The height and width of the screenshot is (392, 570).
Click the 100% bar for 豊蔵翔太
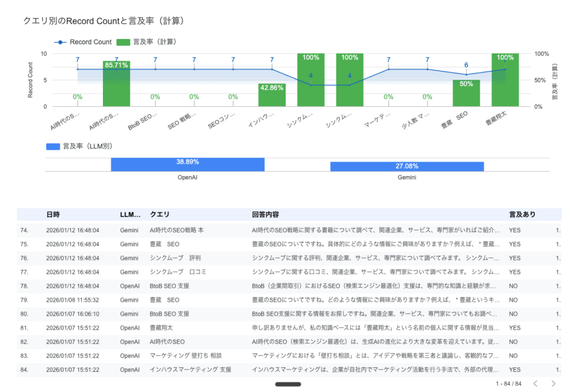pos(505,81)
